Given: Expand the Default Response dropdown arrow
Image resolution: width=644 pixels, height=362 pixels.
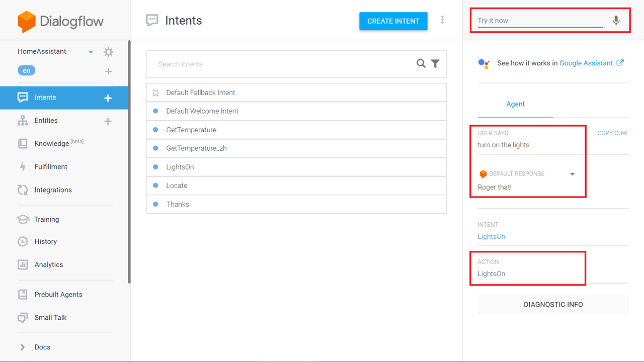Looking at the screenshot, I should click(572, 174).
